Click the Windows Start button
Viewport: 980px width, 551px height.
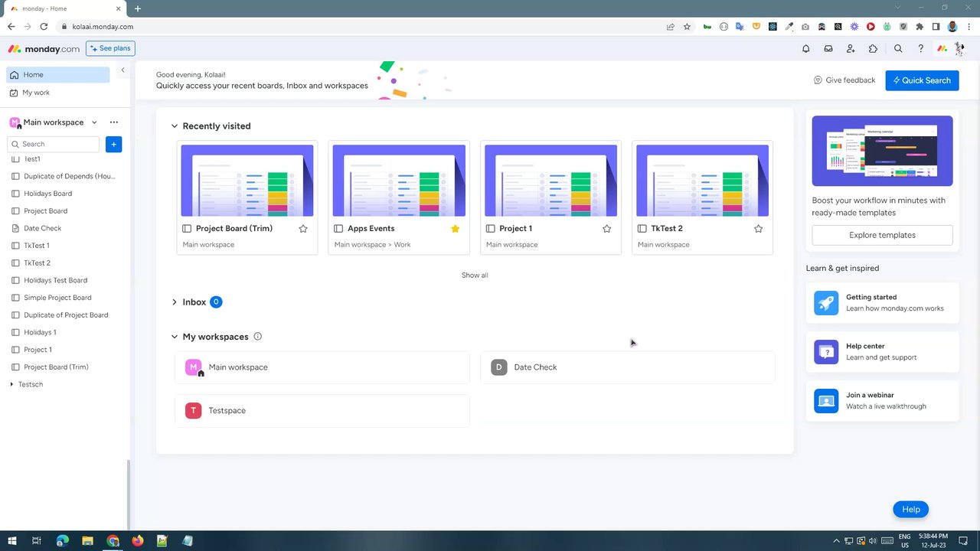pos(11,541)
